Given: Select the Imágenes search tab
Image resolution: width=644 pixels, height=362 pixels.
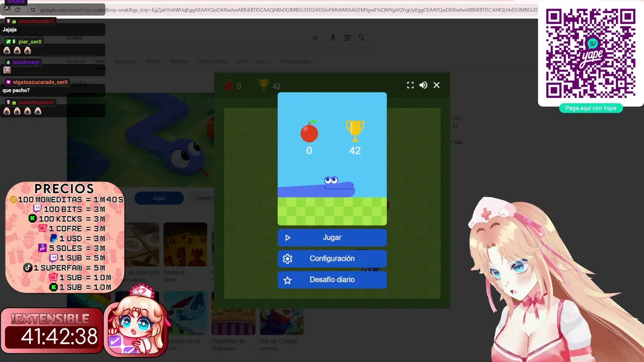Looking at the screenshot, I should tap(125, 61).
